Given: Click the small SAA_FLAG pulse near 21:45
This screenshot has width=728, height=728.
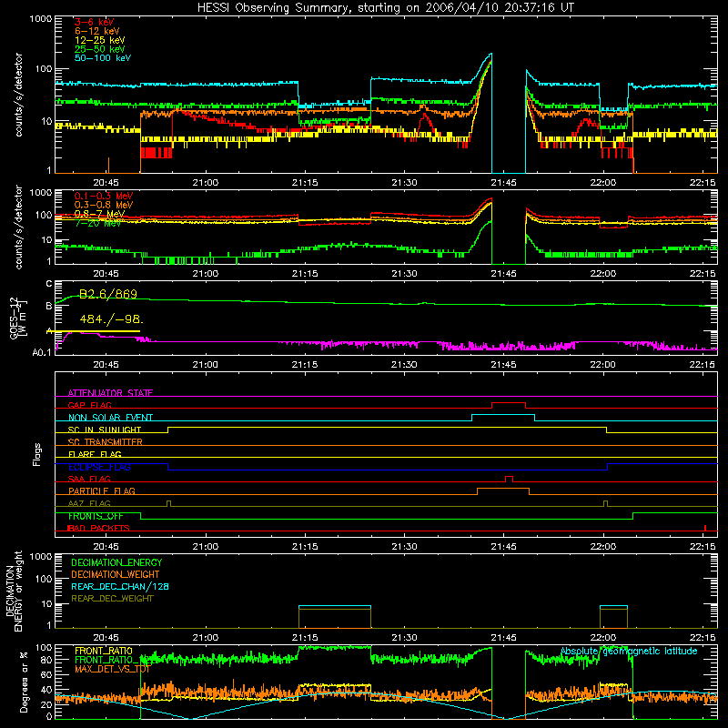Looking at the screenshot, I should (x=509, y=477).
